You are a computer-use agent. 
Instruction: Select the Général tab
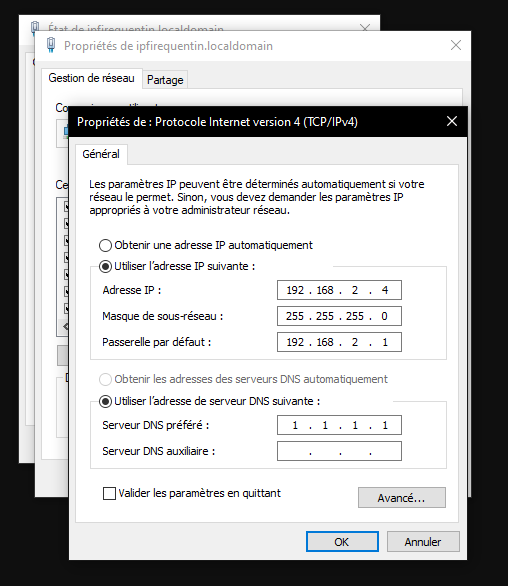(101, 154)
